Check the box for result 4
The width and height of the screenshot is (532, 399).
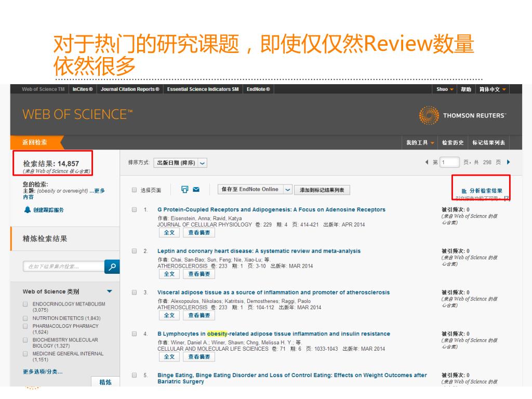tap(135, 334)
